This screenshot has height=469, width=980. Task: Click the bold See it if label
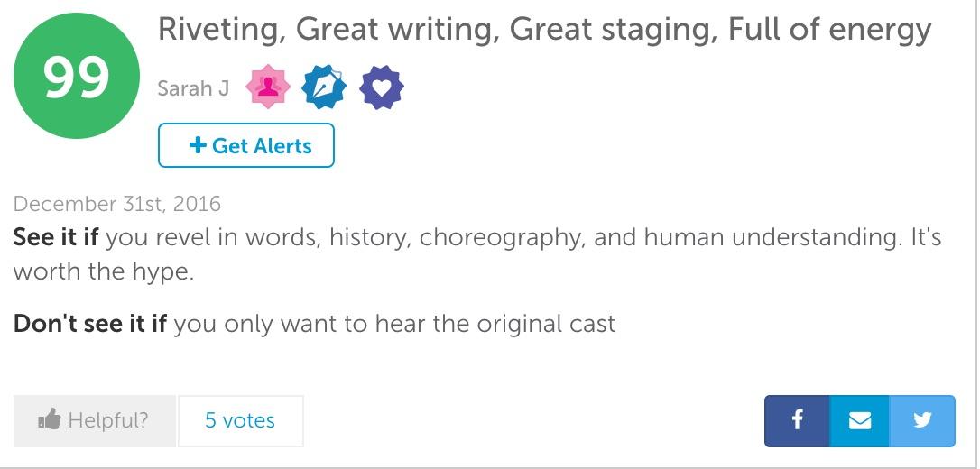(x=56, y=238)
